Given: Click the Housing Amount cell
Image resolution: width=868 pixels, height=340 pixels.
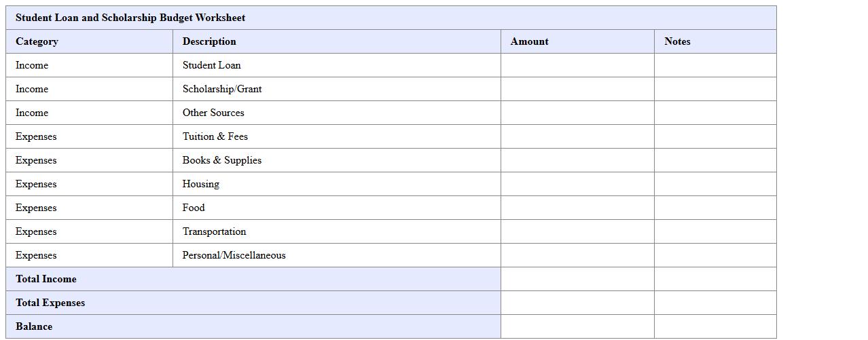Looking at the screenshot, I should [577, 184].
